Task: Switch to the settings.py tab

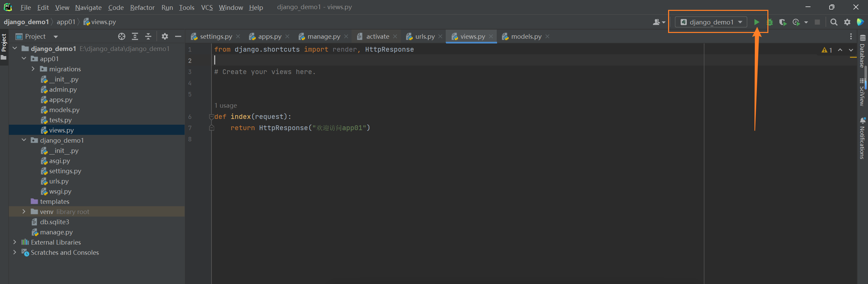Action: [x=216, y=36]
